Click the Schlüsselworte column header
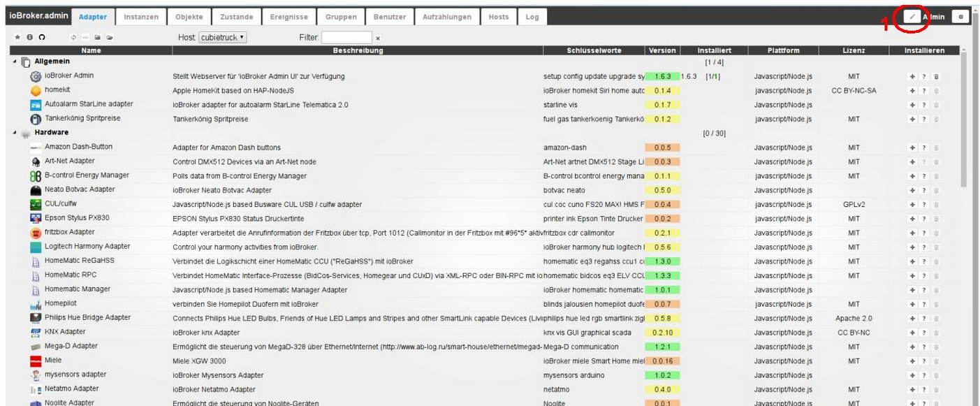This screenshot has height=406, width=980. [x=594, y=51]
